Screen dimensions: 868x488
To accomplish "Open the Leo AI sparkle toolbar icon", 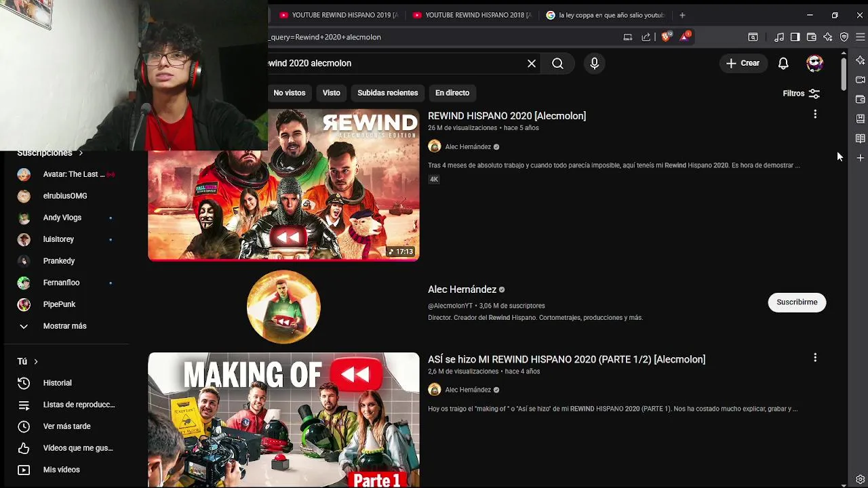I will coord(828,37).
